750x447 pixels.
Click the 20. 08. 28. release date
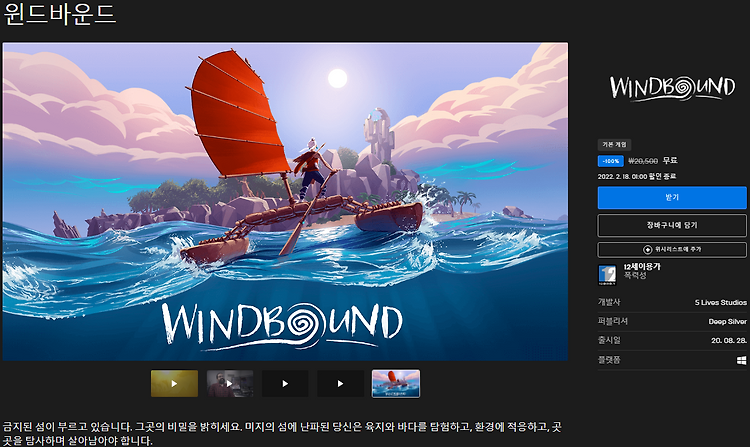click(x=728, y=340)
